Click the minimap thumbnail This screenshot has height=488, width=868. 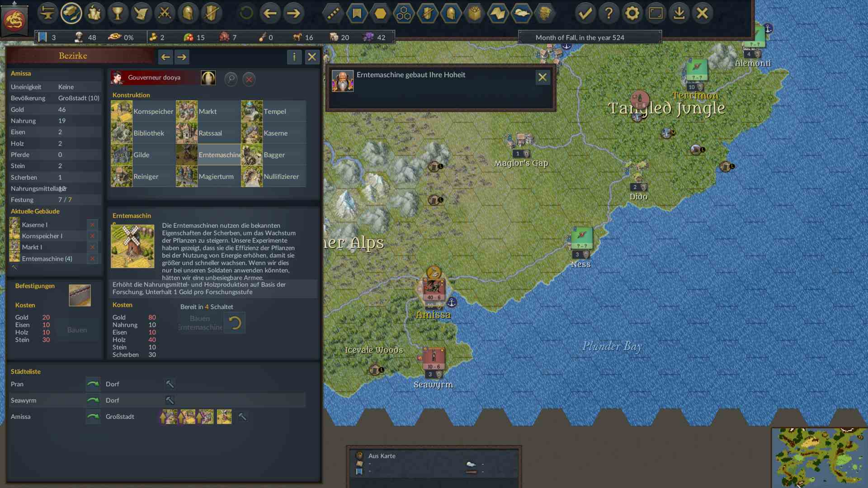[819, 457]
